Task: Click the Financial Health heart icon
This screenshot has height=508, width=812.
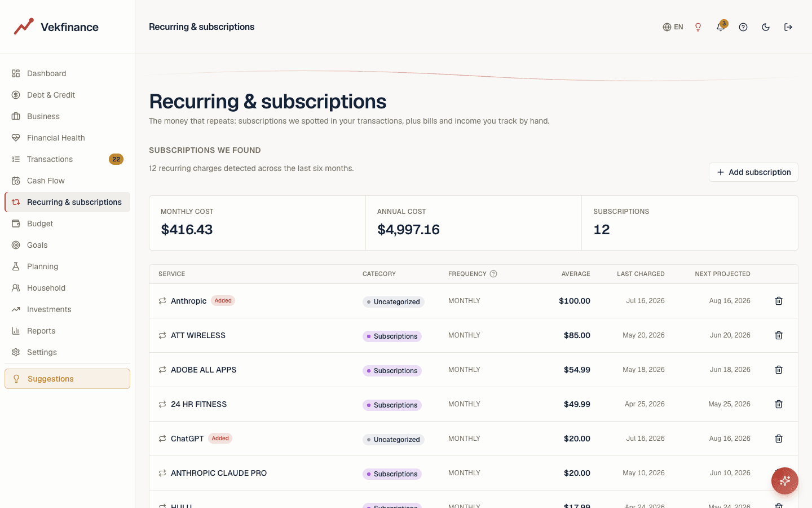Action: pos(16,138)
